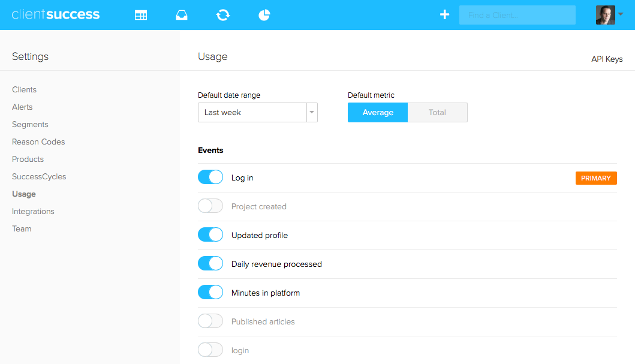Switch default metric to Total
This screenshot has height=364, width=635.
[x=437, y=112]
